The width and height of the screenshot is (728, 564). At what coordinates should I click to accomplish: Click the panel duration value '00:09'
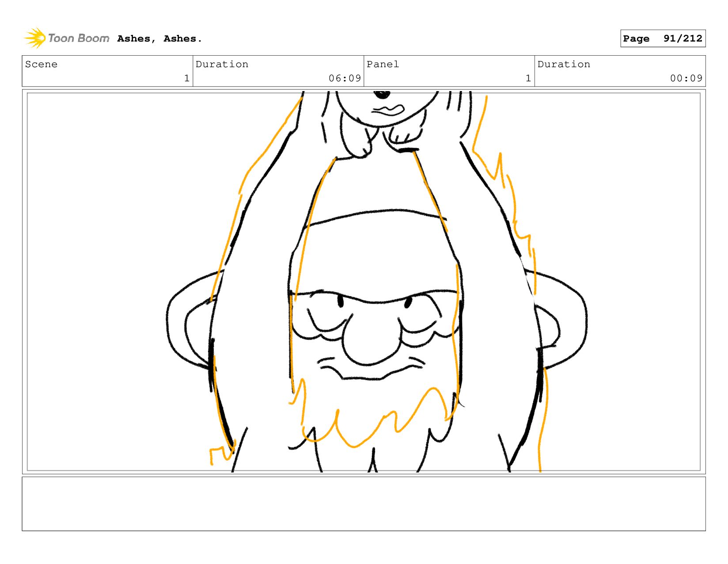coord(686,78)
